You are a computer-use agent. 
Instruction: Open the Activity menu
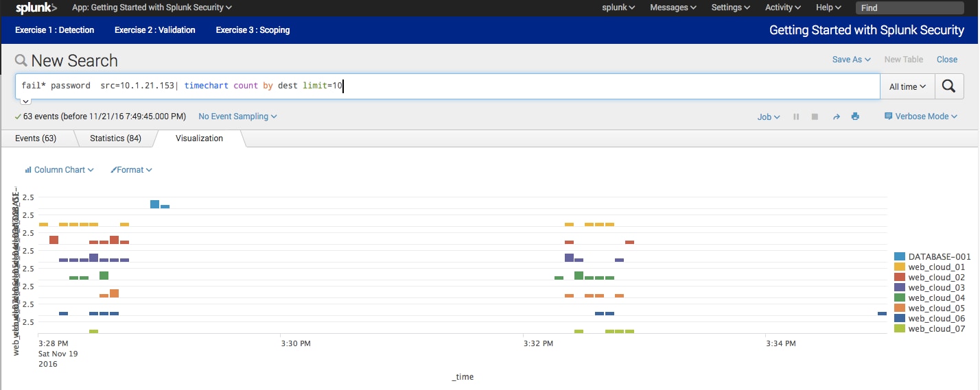(x=783, y=8)
